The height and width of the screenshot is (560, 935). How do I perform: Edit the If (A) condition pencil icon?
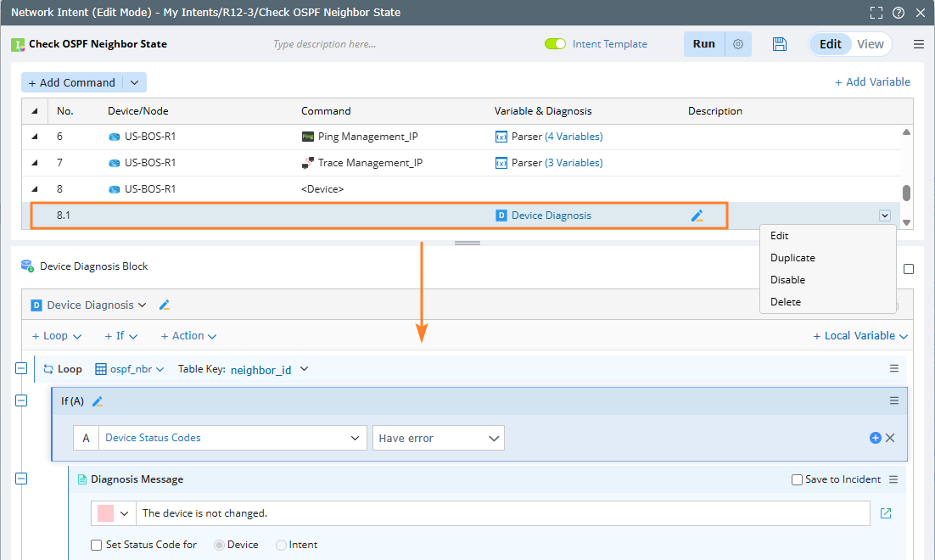(98, 401)
